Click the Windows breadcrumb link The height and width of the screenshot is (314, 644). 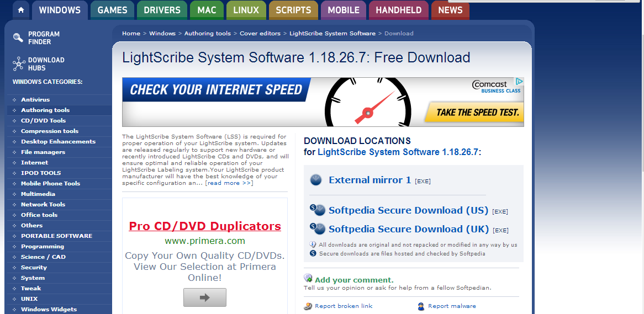(x=162, y=33)
